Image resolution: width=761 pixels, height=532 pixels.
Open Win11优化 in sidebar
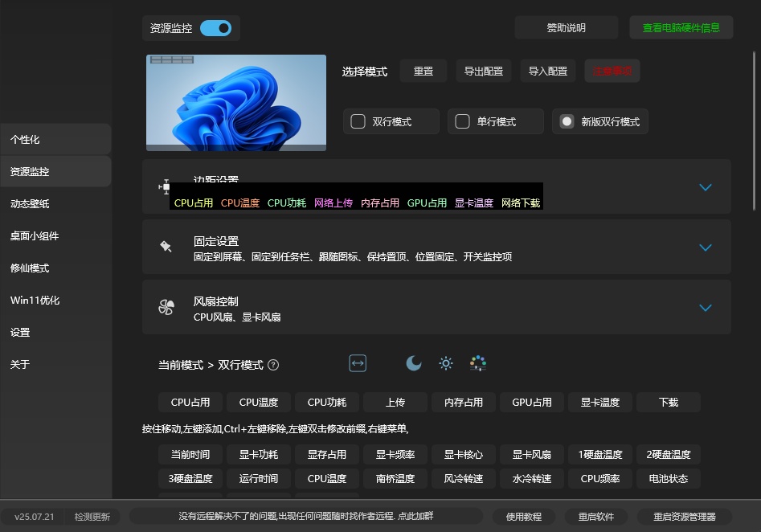tap(55, 300)
